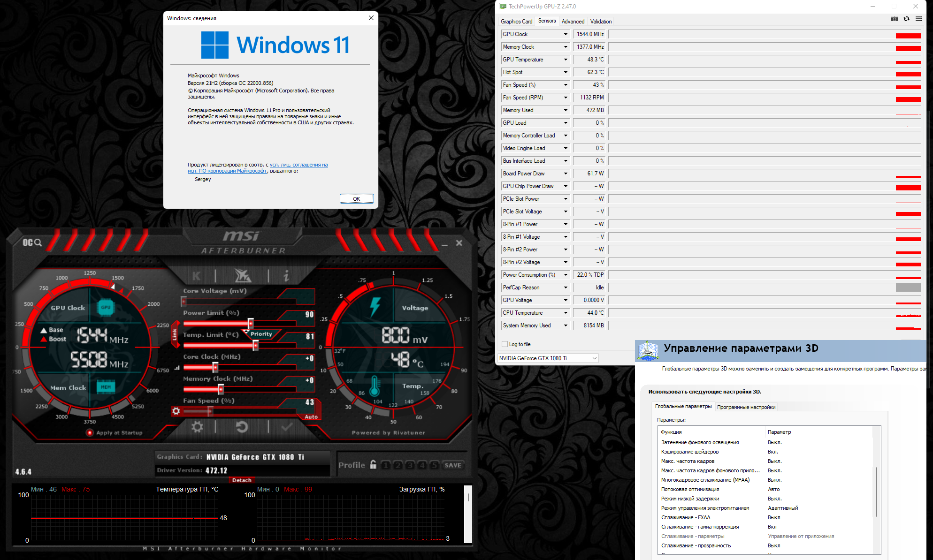Click the OC Scanner icon

click(x=32, y=242)
